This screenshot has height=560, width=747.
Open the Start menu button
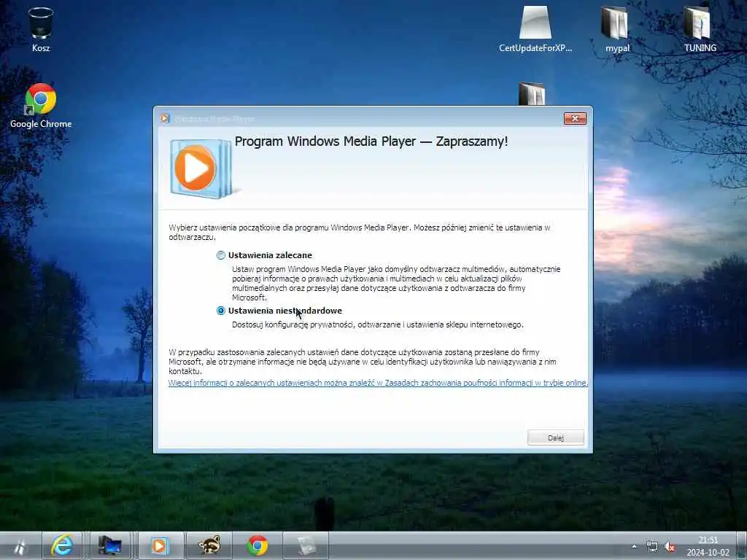point(20,545)
